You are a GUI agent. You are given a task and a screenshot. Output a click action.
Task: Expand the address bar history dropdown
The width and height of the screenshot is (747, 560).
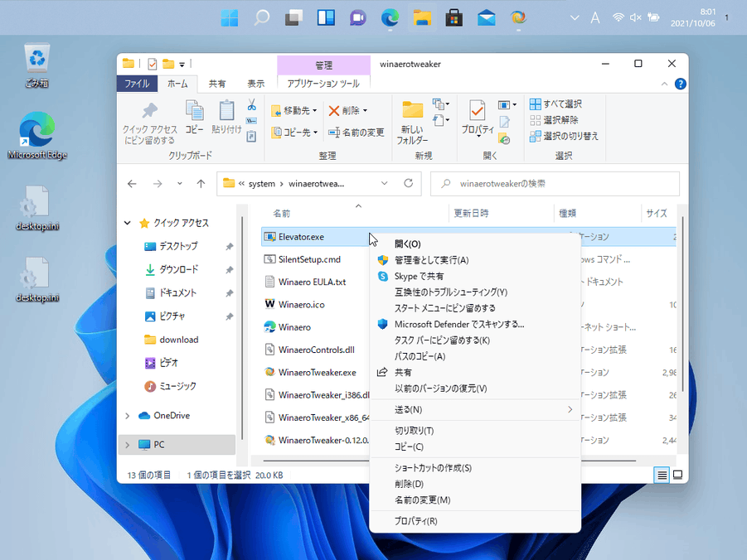tap(385, 183)
